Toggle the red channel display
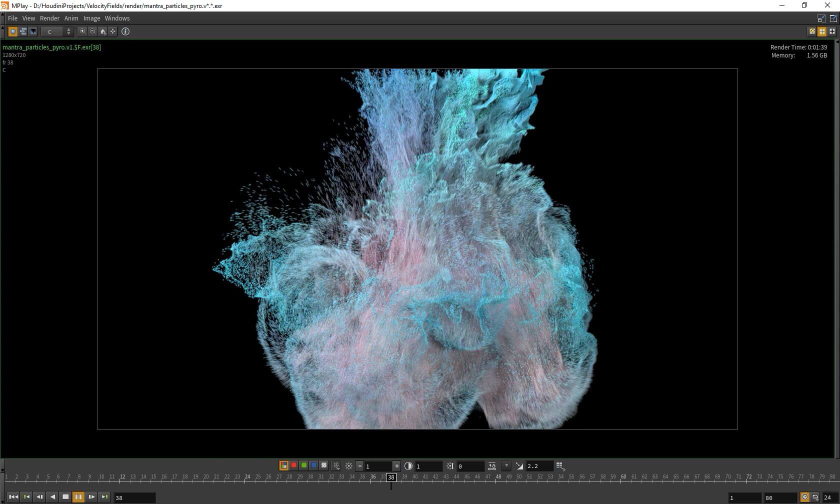Viewport: 840px width, 504px height. [x=294, y=465]
